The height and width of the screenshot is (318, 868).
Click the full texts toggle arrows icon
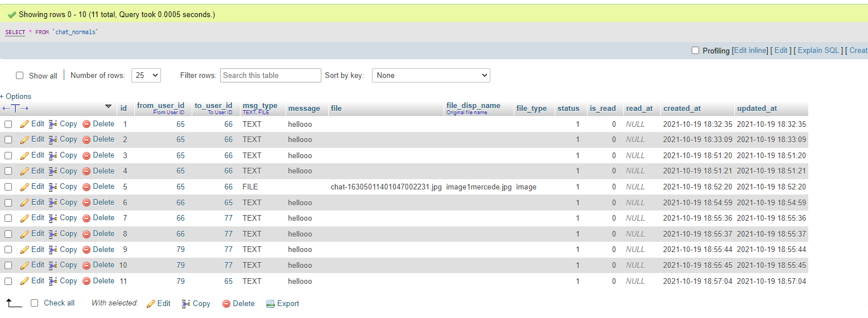[15, 108]
